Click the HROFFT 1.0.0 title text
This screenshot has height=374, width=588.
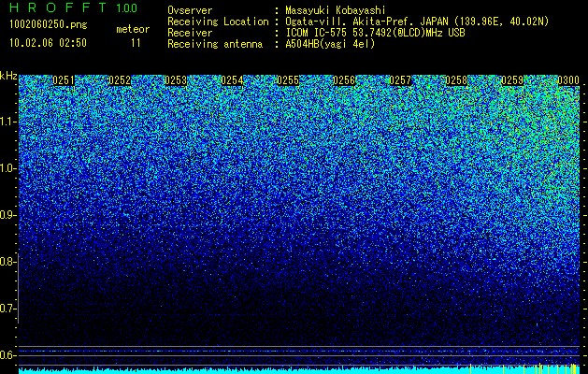(x=74, y=7)
